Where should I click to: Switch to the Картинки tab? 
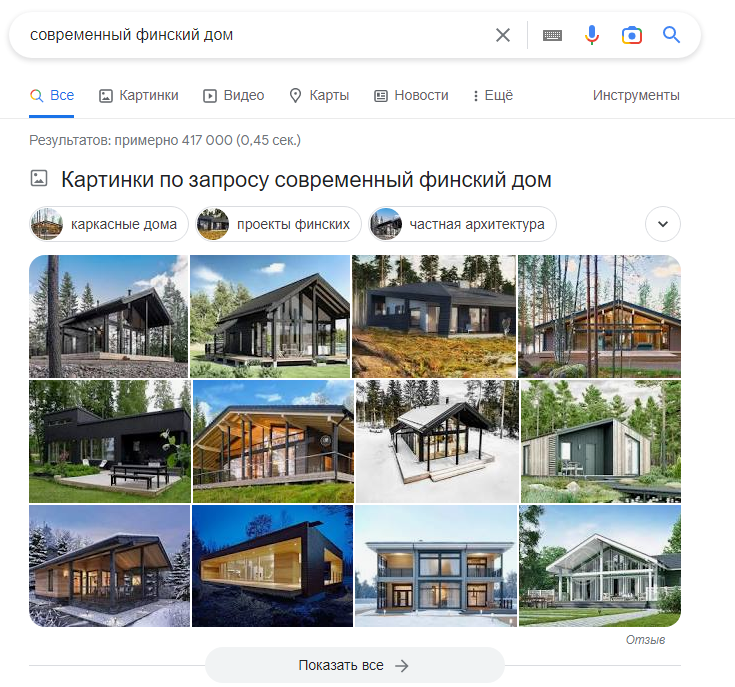click(x=139, y=96)
